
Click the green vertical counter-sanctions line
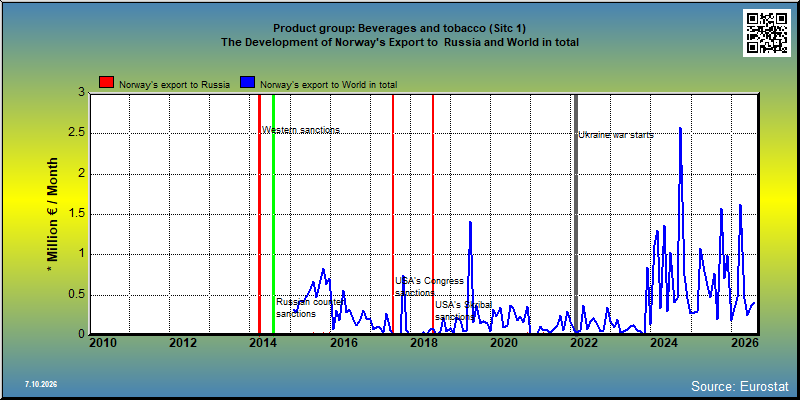click(x=273, y=214)
